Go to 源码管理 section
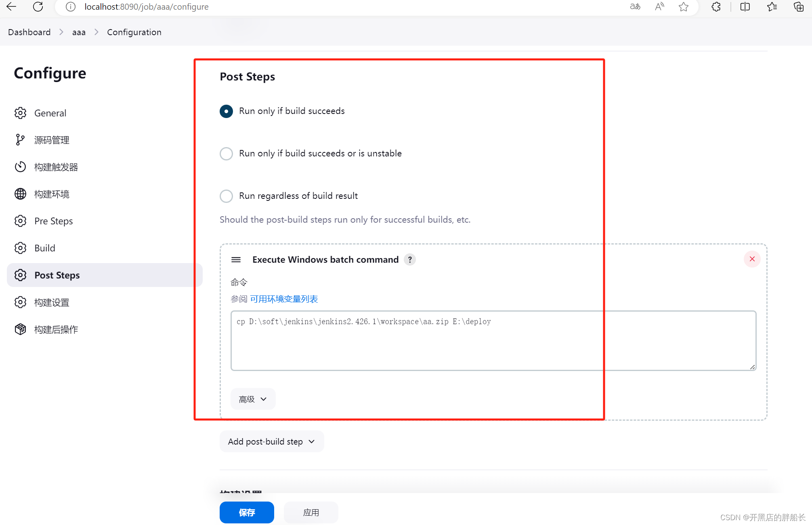 point(105,140)
